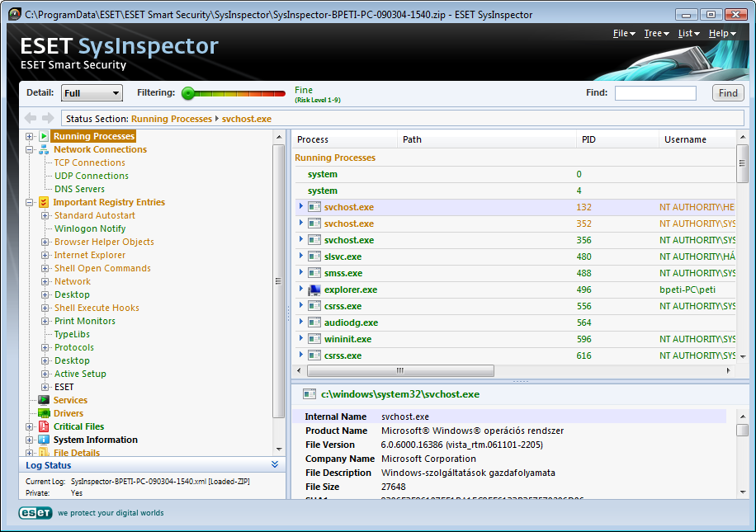Click inside the Find text field
Image resolution: width=756 pixels, height=532 pixels.
(655, 93)
